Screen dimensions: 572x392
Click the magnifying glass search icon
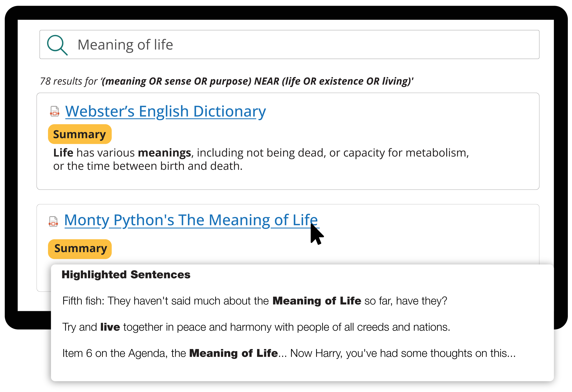[x=57, y=45]
